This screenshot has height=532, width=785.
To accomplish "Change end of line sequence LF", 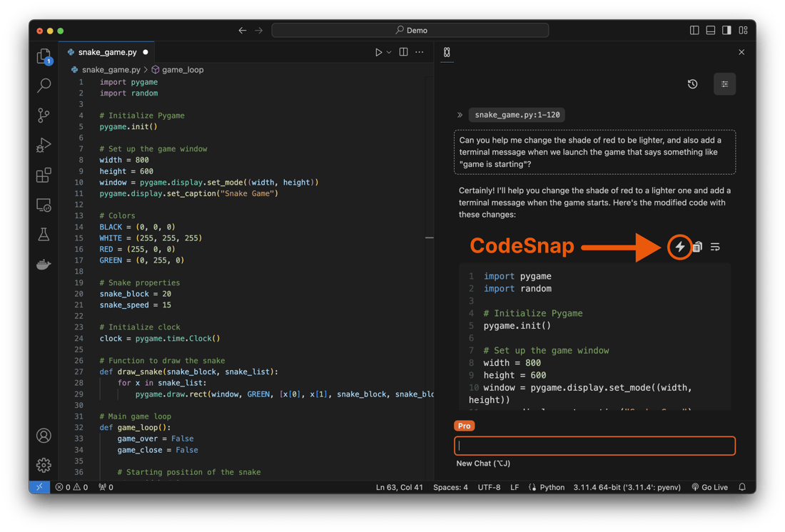I will click(x=515, y=487).
